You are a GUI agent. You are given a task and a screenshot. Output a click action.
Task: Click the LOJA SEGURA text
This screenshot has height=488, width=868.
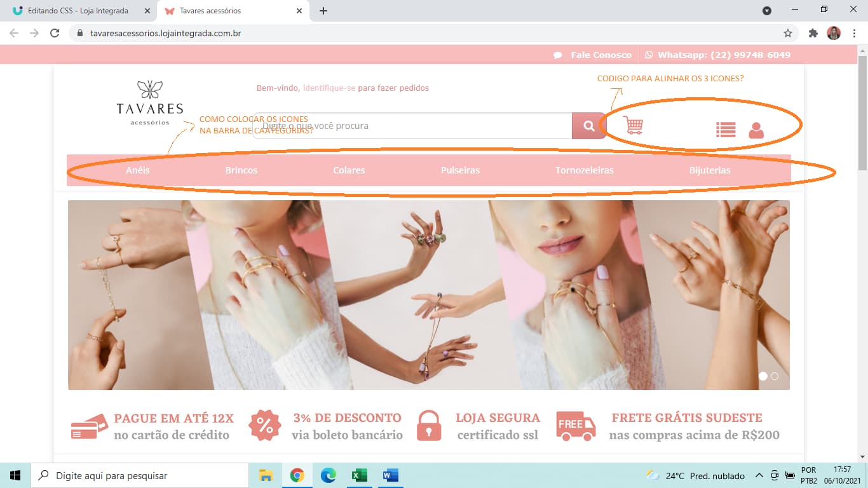coord(498,418)
